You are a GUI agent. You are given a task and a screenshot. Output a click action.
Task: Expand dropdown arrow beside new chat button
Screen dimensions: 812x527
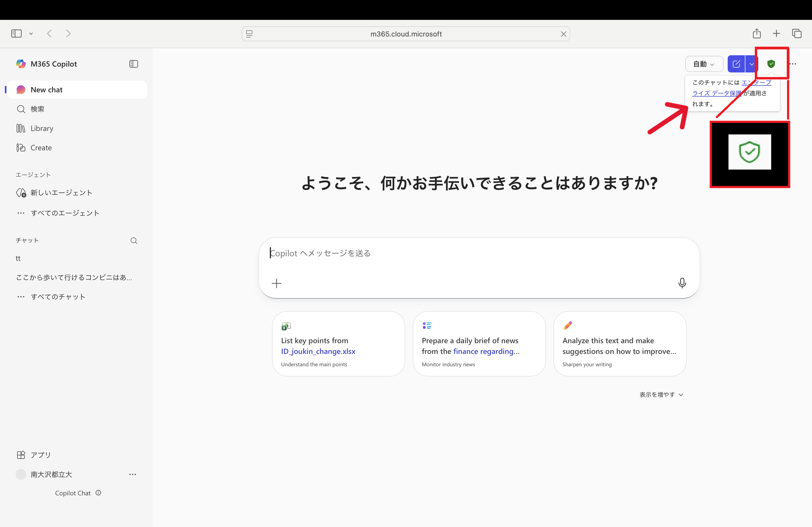pyautogui.click(x=751, y=64)
